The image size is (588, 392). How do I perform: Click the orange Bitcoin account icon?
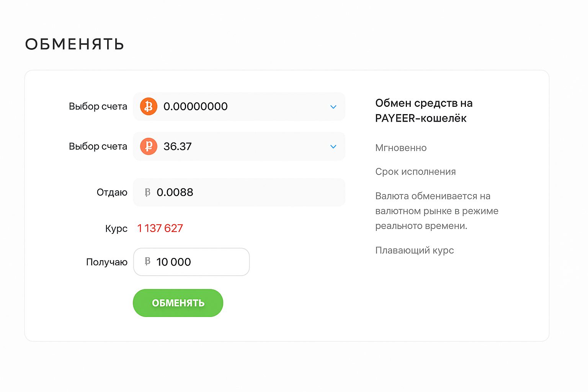149,106
